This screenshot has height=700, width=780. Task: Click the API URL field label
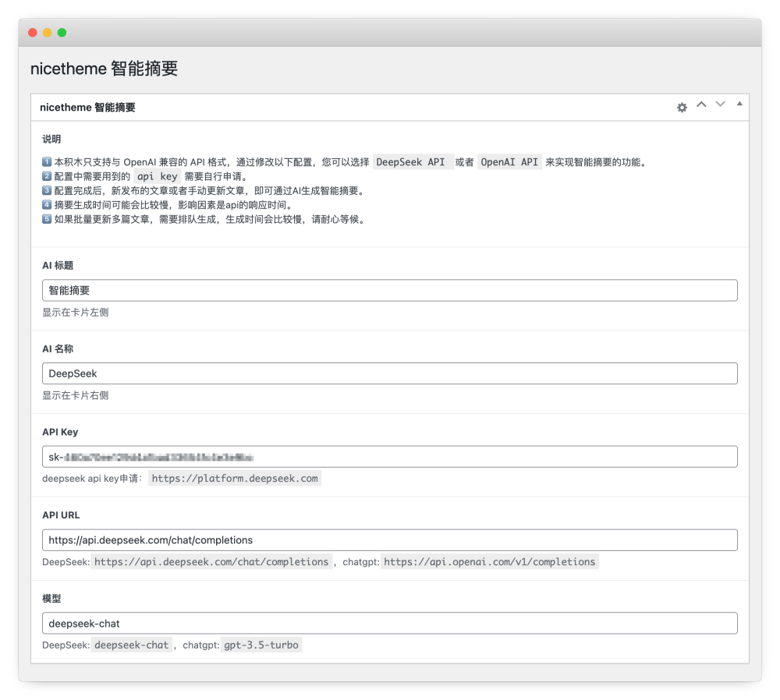tap(61, 515)
